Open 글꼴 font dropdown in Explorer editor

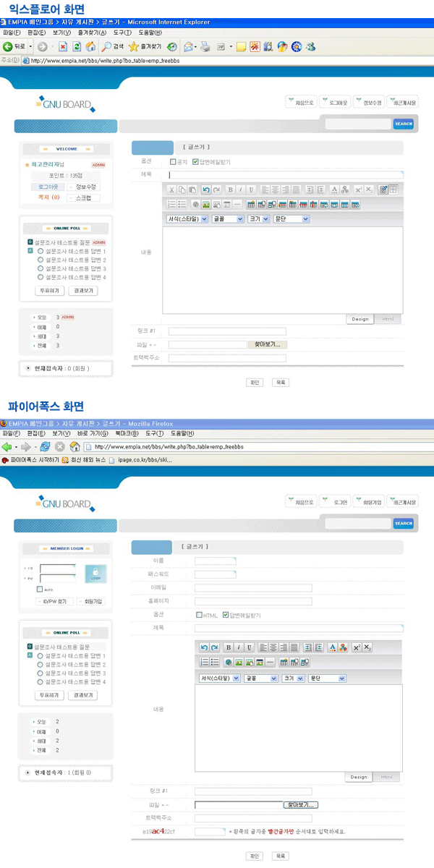pos(227,218)
